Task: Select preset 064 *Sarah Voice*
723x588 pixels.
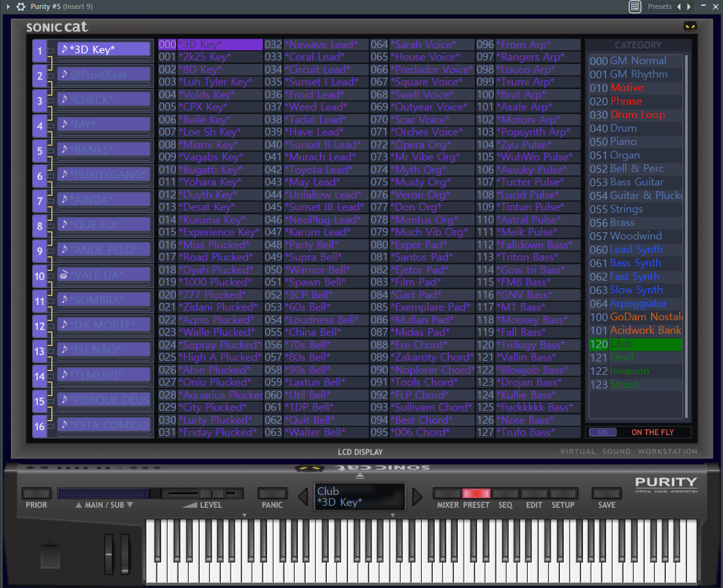Action: click(422, 45)
